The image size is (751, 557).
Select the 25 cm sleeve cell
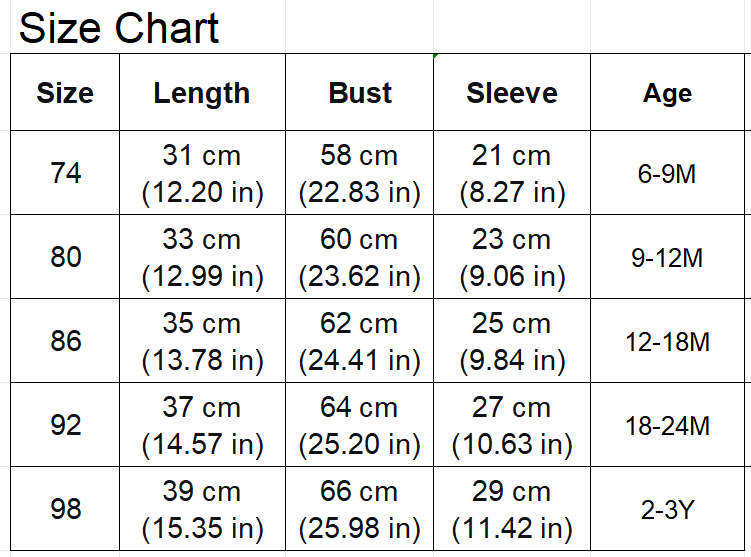[512, 341]
